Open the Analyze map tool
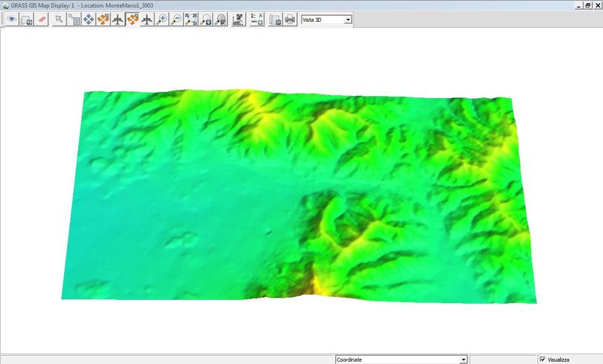 coord(238,20)
